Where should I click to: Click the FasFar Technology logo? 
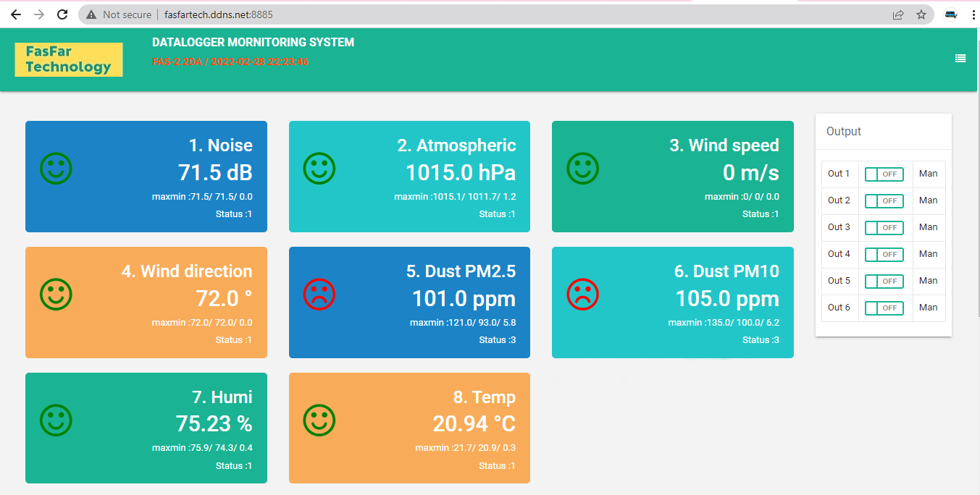point(69,59)
